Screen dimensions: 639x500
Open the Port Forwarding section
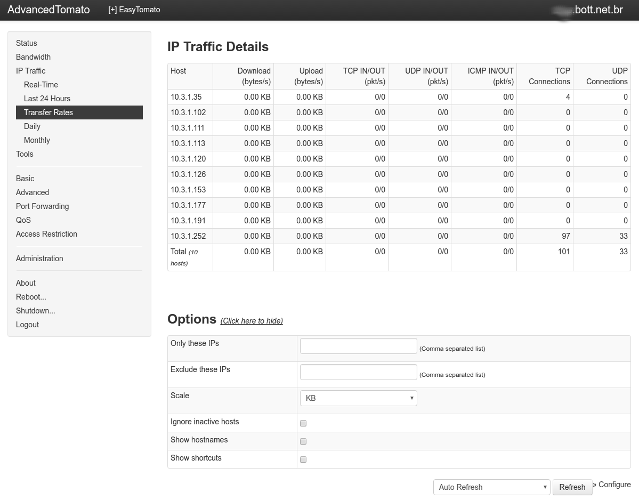point(42,206)
